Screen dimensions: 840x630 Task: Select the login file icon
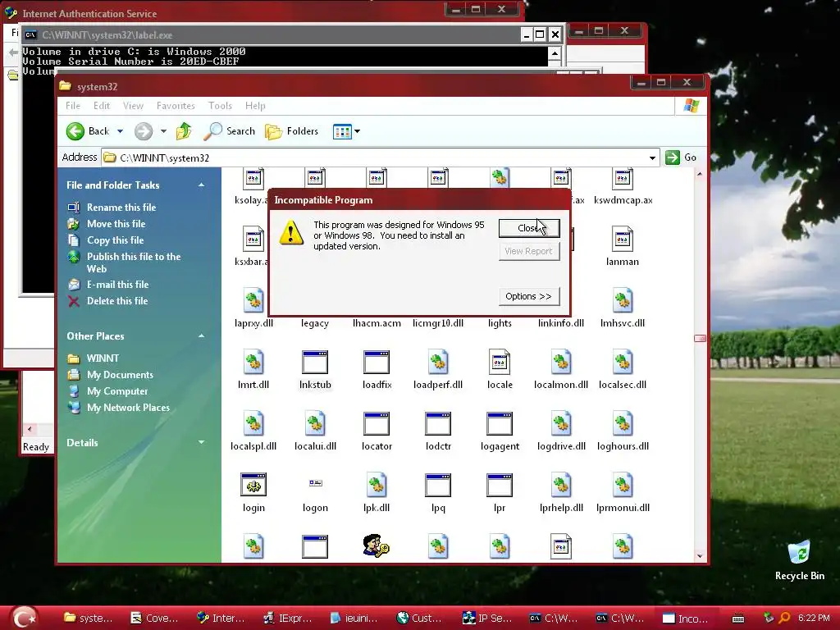click(253, 486)
